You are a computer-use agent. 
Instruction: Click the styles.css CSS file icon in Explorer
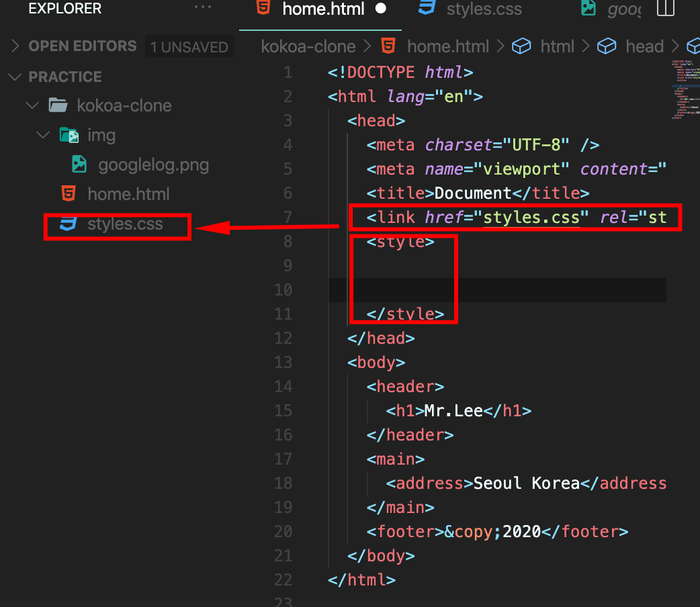[69, 224]
